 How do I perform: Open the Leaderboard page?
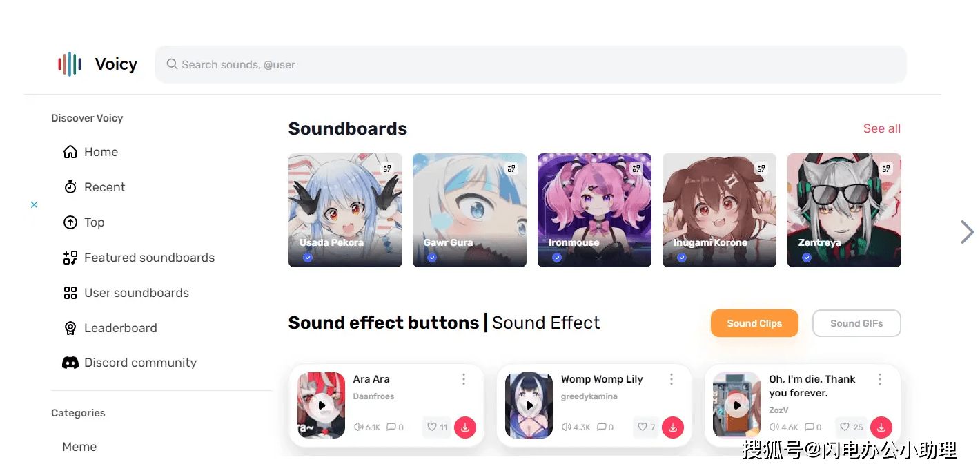coord(110,328)
